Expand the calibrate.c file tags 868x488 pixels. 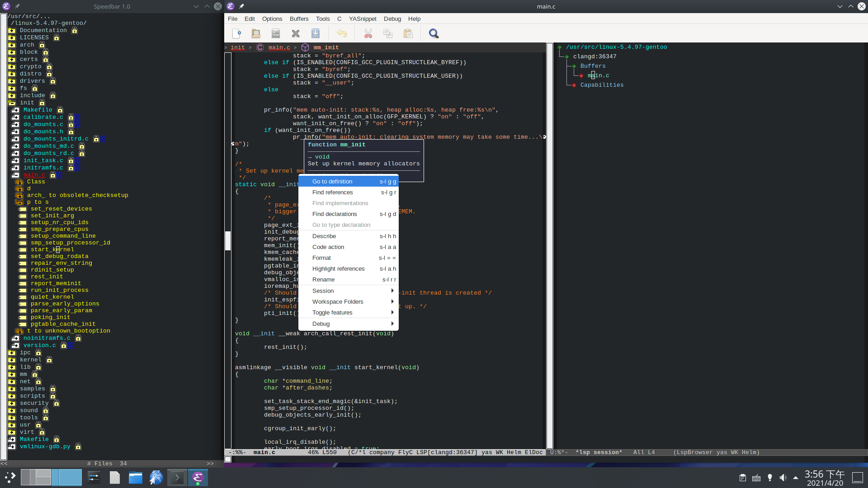[15, 117]
